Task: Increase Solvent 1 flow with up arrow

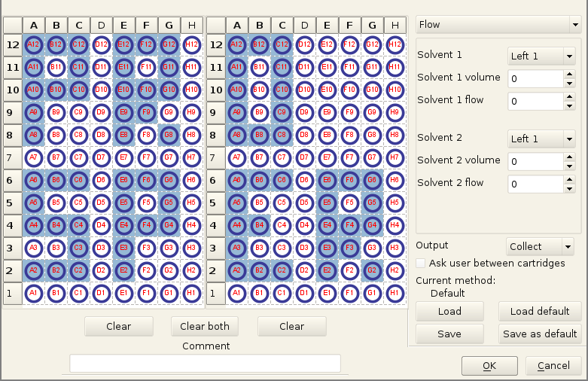Action: tap(569, 96)
